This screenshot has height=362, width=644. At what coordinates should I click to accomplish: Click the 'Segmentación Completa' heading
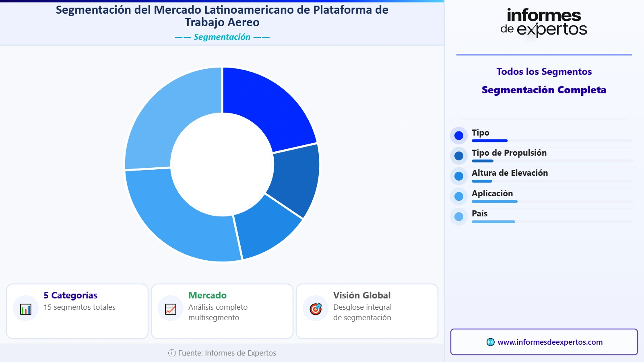[x=544, y=90]
